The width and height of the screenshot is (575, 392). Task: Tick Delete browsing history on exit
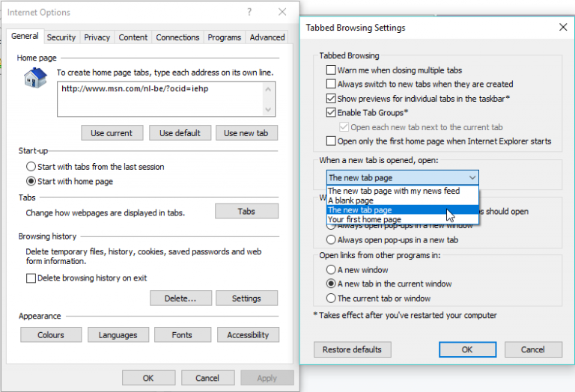coord(31,278)
